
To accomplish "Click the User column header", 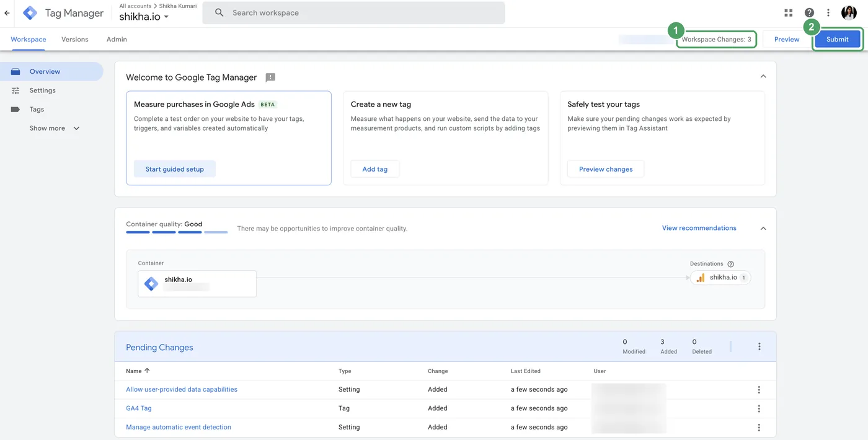I will tap(600, 371).
